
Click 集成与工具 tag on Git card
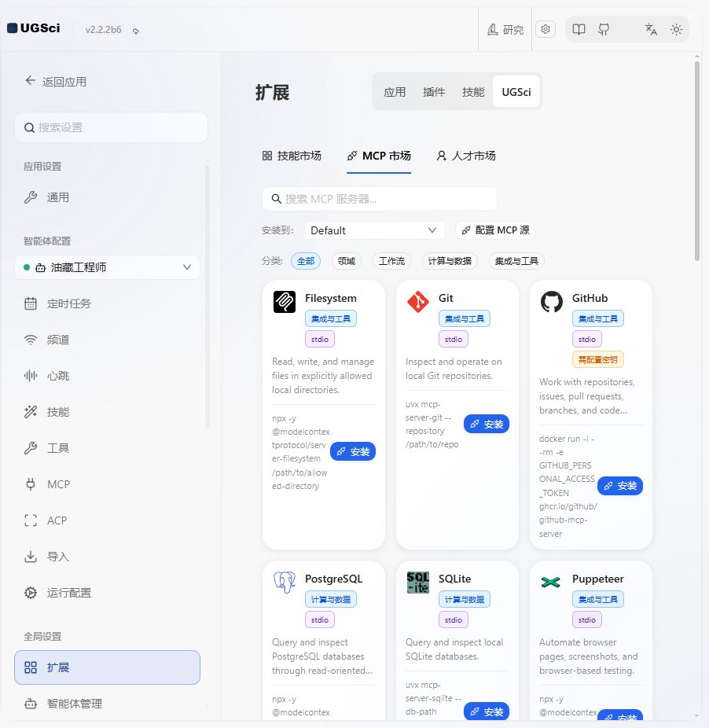464,318
